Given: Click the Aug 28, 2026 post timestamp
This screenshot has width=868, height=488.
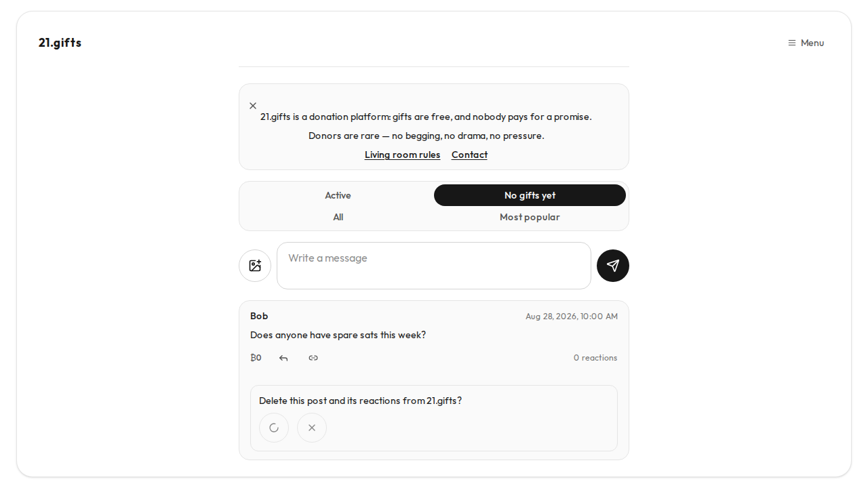Looking at the screenshot, I should point(572,317).
